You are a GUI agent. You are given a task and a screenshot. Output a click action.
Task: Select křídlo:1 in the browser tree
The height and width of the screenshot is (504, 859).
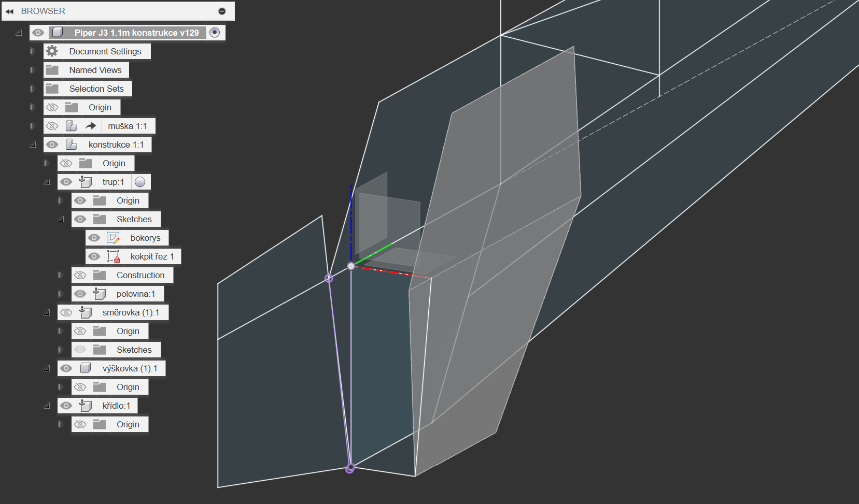point(116,406)
